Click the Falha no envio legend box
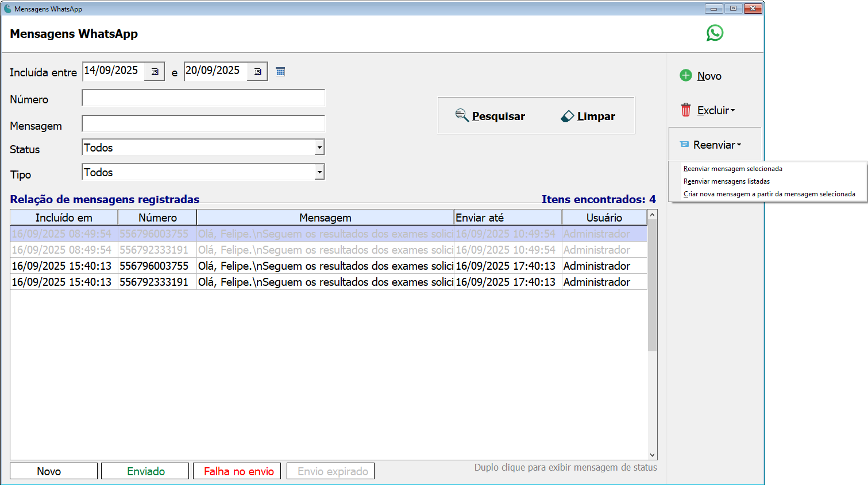The height and width of the screenshot is (485, 868). [237, 471]
